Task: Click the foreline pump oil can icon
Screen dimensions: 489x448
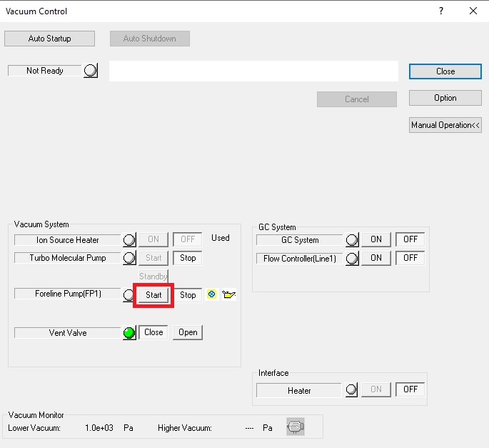Action: (x=229, y=294)
